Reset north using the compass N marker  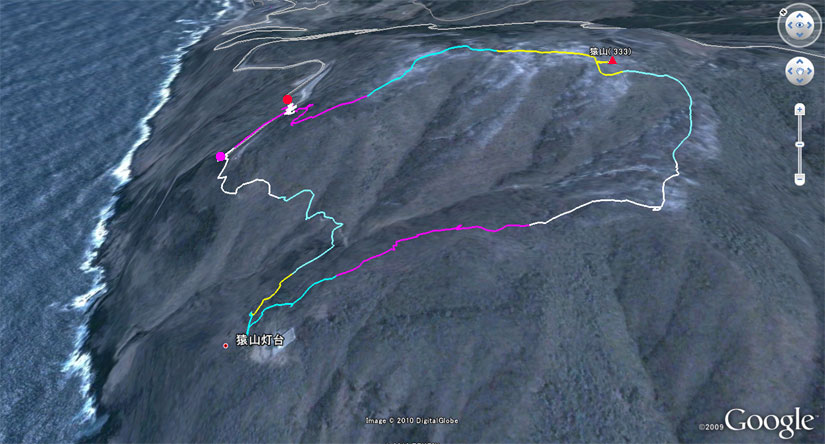coord(783,12)
